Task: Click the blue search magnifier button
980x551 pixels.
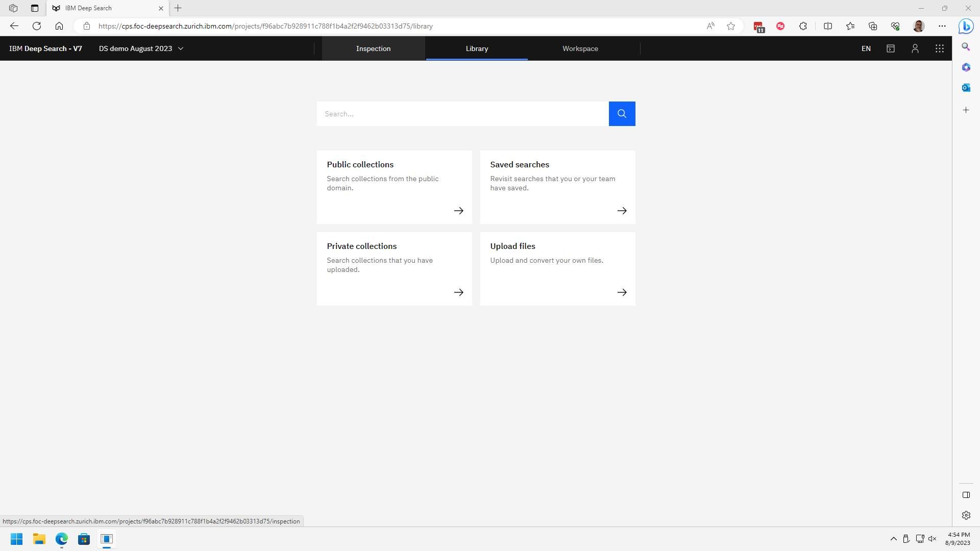Action: pos(622,114)
